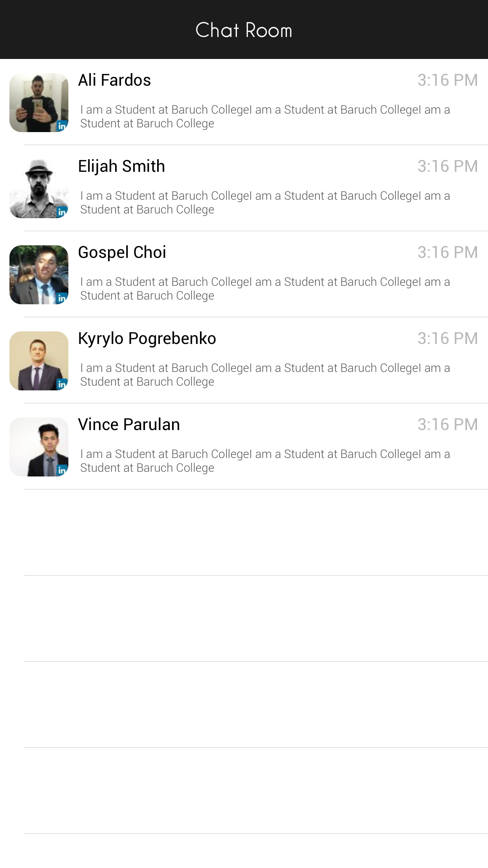Image resolution: width=488 pixels, height=868 pixels.
Task: Open Ali Fardos's profile photo
Action: click(39, 102)
